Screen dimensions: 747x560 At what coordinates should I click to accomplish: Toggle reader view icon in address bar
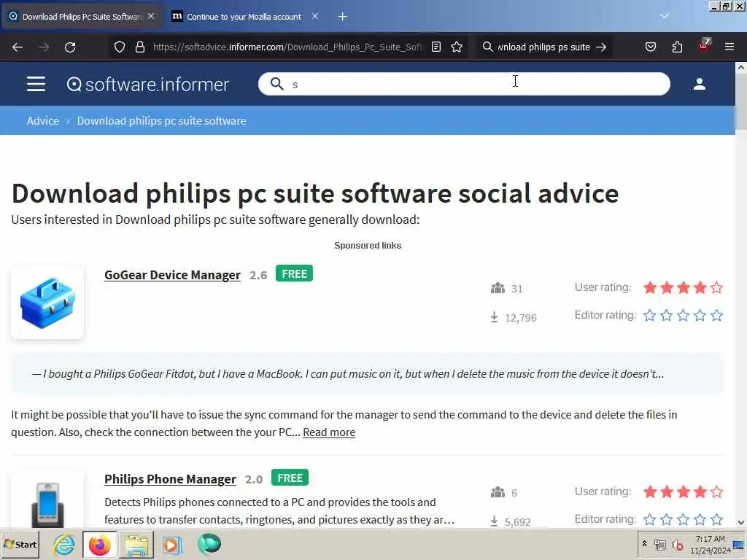click(x=436, y=47)
